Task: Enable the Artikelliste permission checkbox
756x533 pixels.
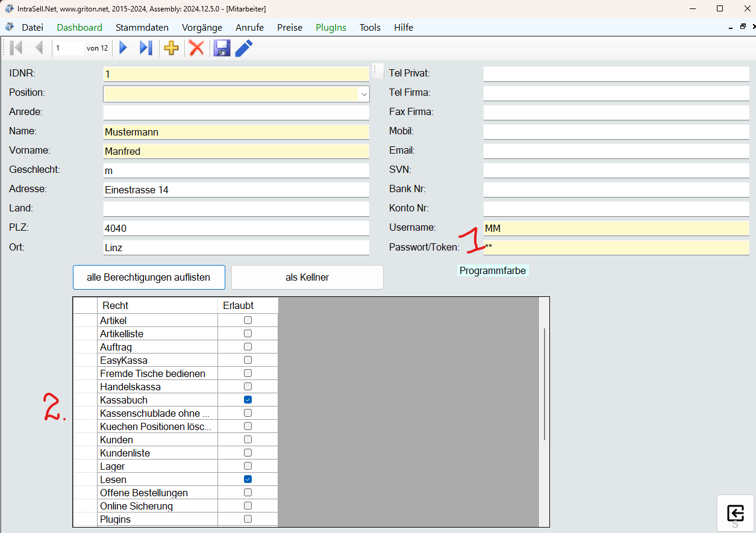Action: [x=248, y=334]
